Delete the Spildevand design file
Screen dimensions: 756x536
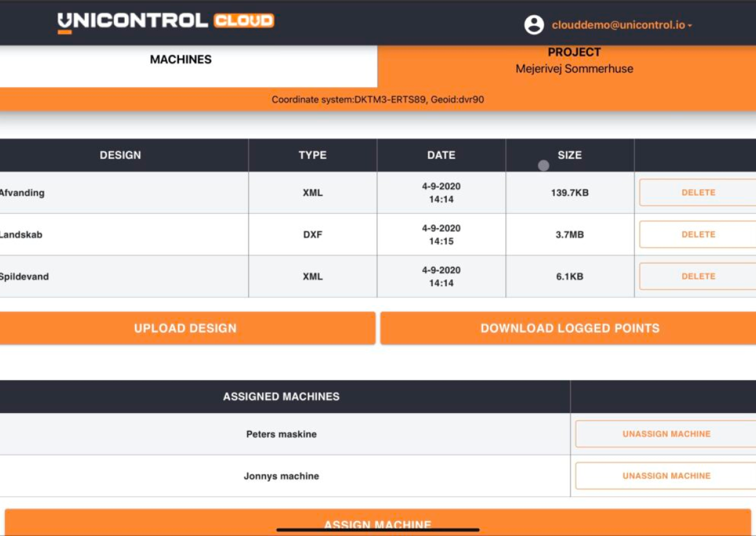(x=697, y=276)
